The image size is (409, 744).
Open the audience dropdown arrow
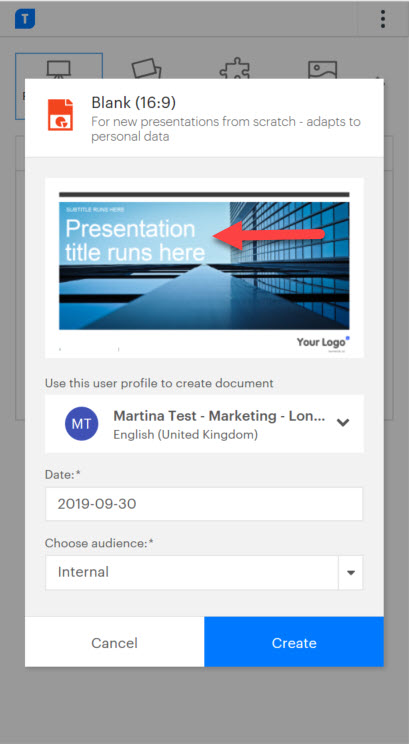pyautogui.click(x=351, y=573)
